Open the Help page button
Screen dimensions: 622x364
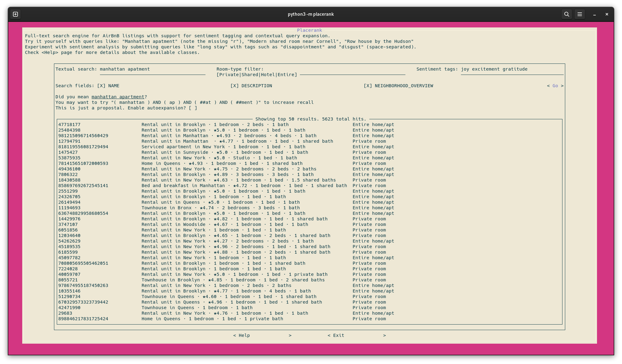[x=244, y=335]
